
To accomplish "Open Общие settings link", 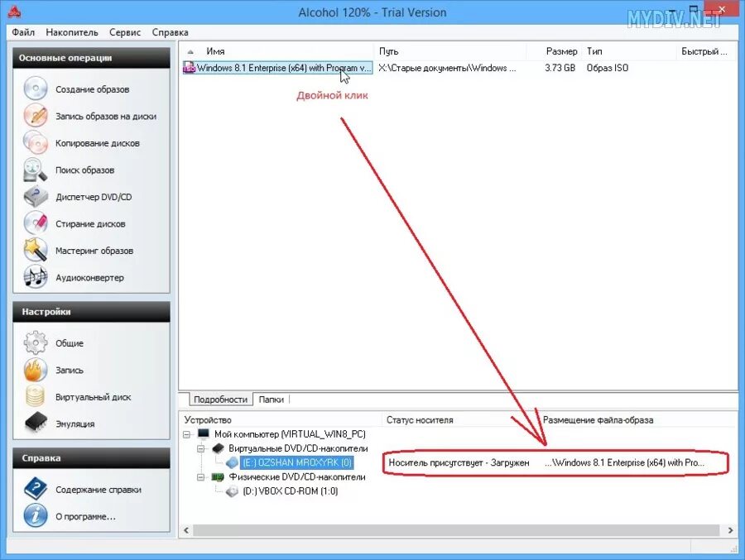I will (70, 343).
